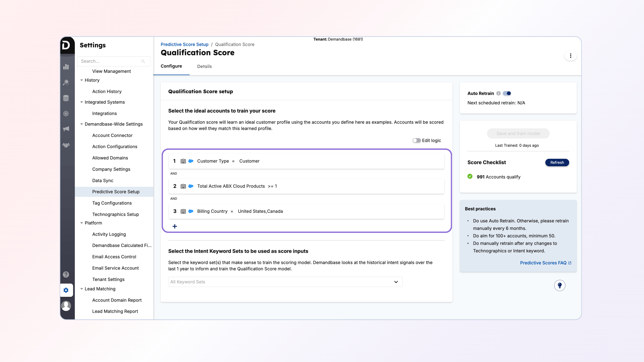Collapse the Demandbase-Wide Settings section
644x362 pixels.
[82, 124]
